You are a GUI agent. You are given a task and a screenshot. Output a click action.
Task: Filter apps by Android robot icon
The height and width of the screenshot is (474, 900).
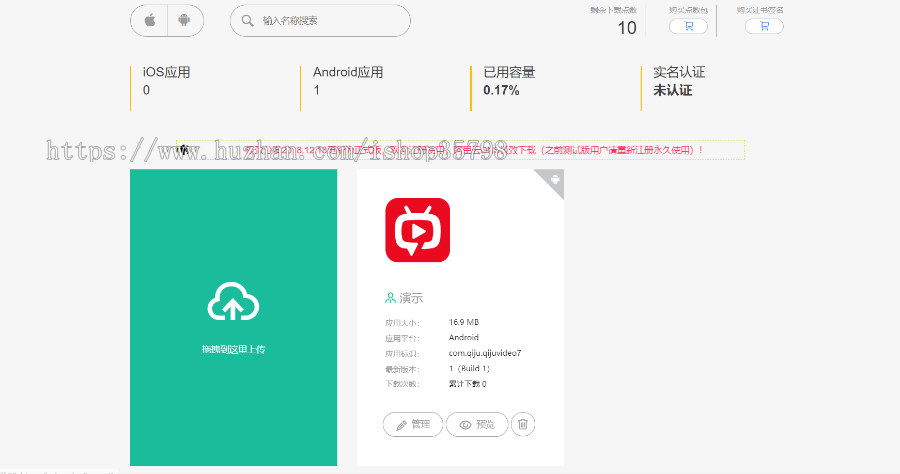click(184, 20)
